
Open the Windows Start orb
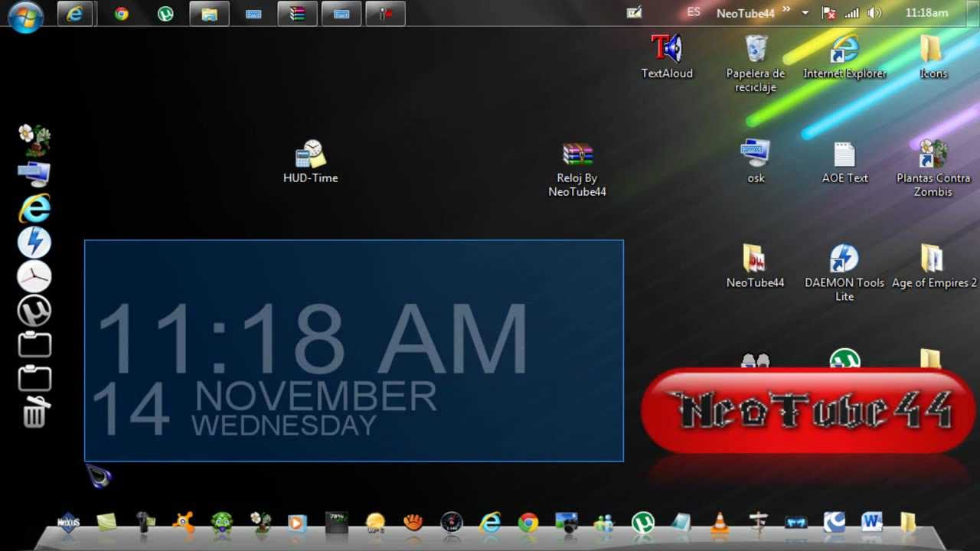click(x=25, y=16)
